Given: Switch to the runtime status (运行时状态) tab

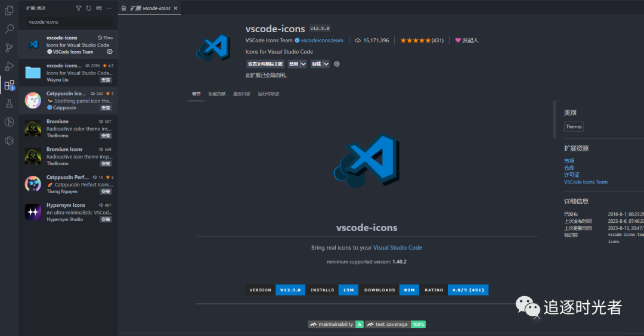Looking at the screenshot, I should [x=268, y=94].
